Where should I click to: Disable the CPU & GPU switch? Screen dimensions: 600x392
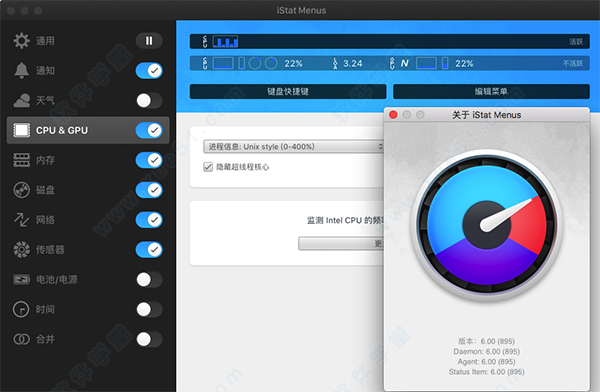(x=149, y=130)
